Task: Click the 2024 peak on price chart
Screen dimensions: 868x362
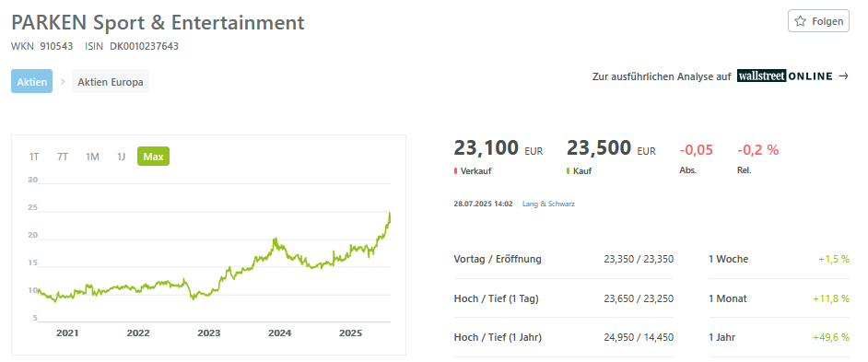Action: pos(276,239)
